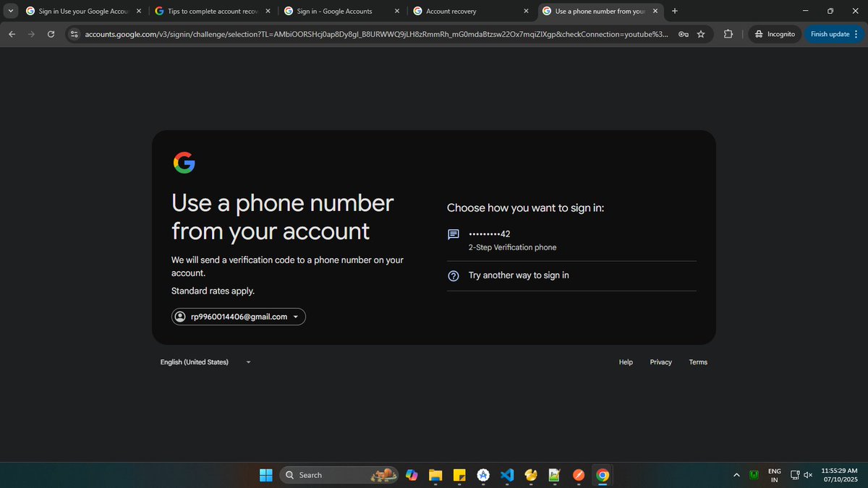Open the Extensions puzzle icon
Image resolution: width=868 pixels, height=488 pixels.
point(728,34)
